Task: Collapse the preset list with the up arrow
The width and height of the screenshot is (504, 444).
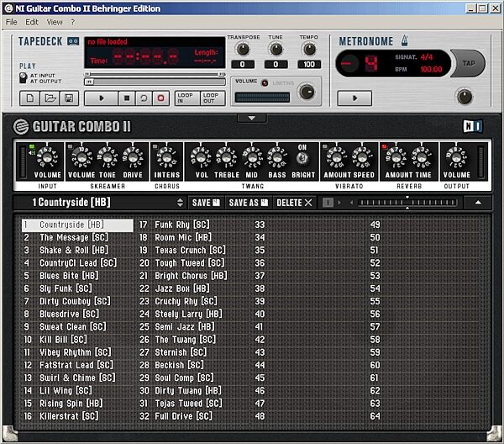Action: point(478,203)
